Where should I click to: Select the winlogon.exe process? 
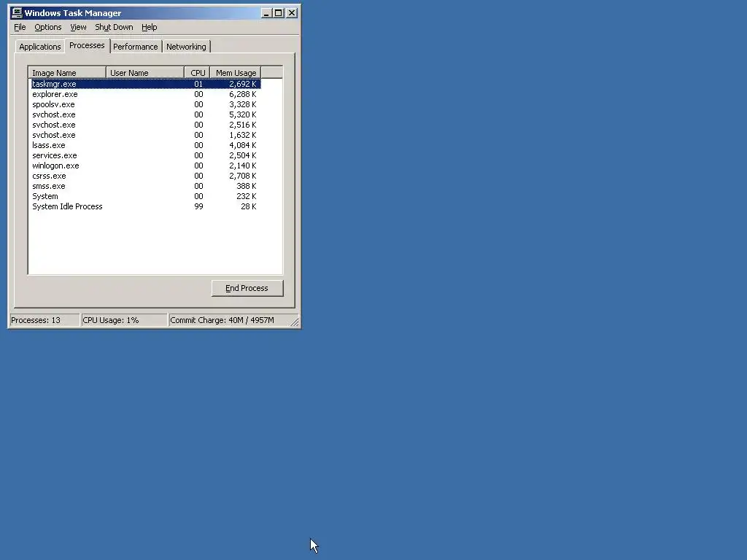[145, 166]
